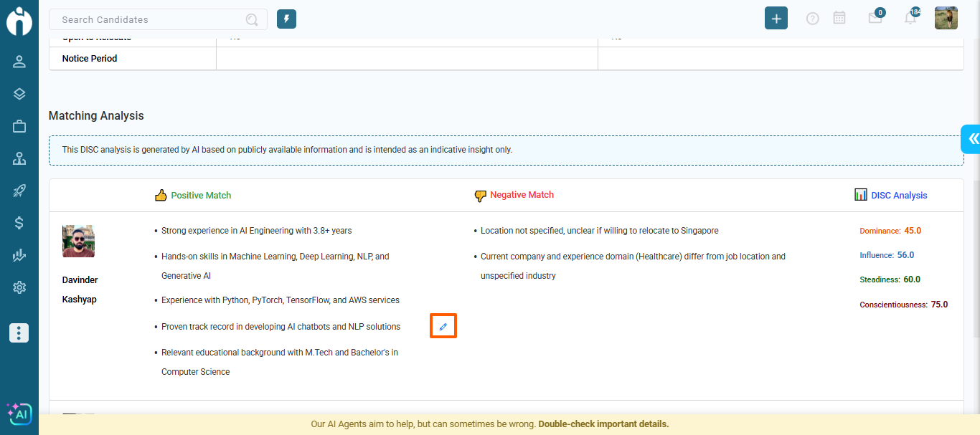This screenshot has height=435, width=980.
Task: Open the layers icon in left sidebar
Action: (x=19, y=94)
